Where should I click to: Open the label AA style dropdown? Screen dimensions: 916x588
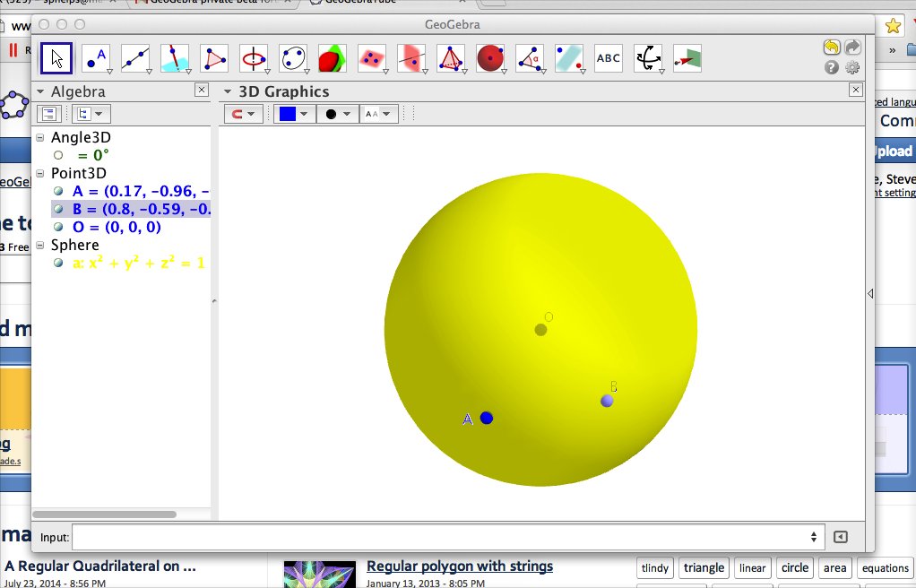pos(378,114)
